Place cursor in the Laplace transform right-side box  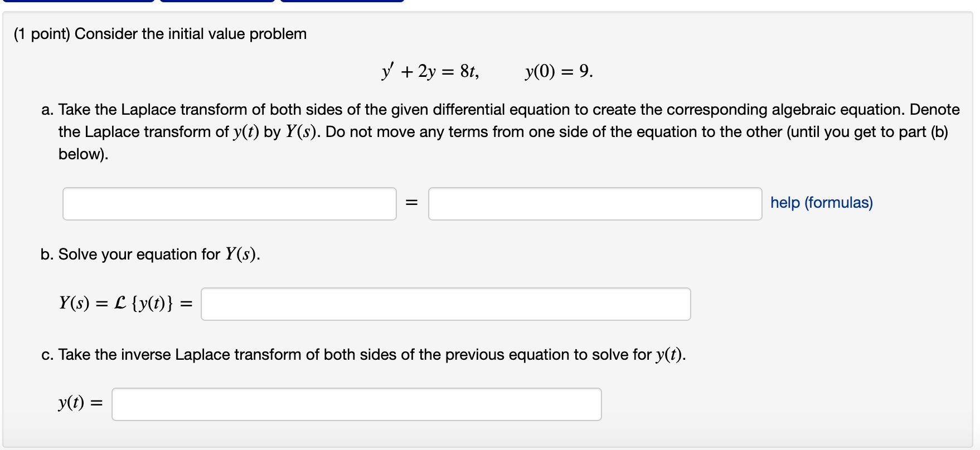coord(595,204)
